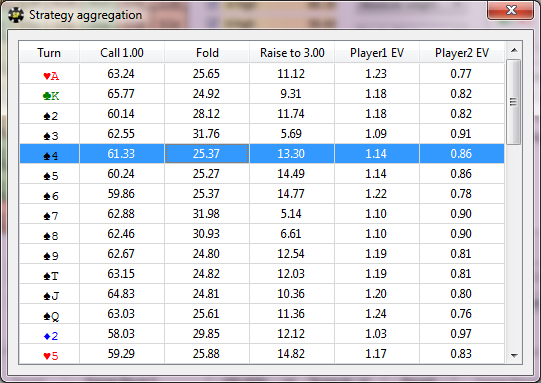Sort by the Turn column header

coord(49,53)
